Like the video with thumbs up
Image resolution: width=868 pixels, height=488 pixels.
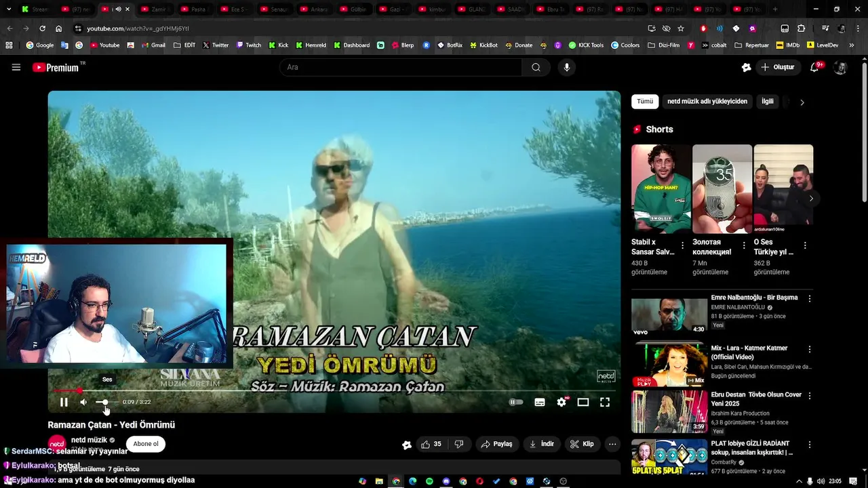tap(431, 444)
